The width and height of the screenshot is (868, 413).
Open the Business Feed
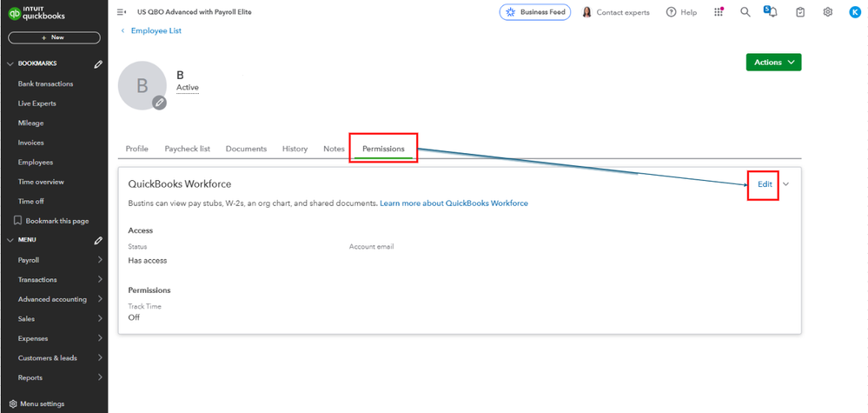coord(534,12)
